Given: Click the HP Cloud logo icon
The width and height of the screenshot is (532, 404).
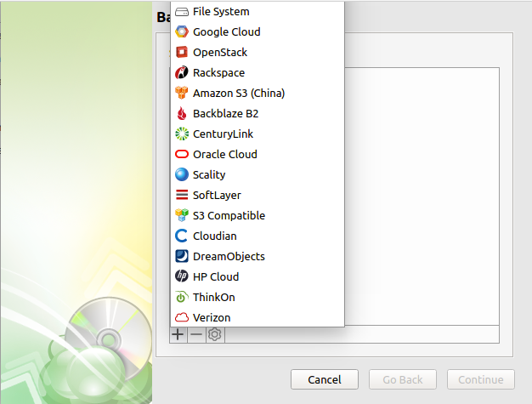Looking at the screenshot, I should [x=181, y=277].
